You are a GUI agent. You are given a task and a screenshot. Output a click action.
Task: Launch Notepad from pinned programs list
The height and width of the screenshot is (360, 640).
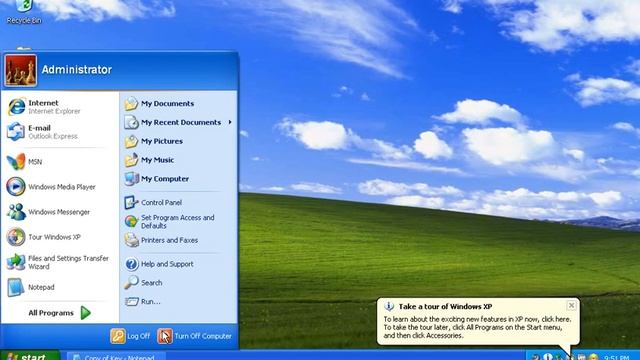[60, 287]
